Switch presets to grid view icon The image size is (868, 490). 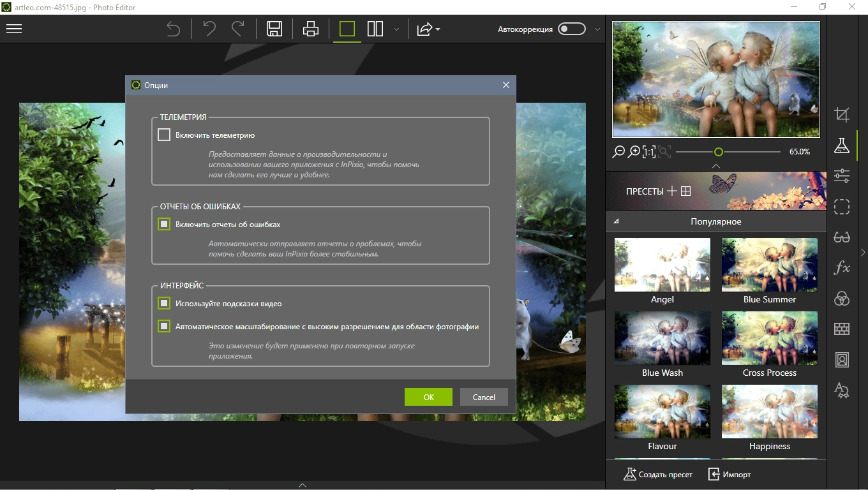point(686,191)
